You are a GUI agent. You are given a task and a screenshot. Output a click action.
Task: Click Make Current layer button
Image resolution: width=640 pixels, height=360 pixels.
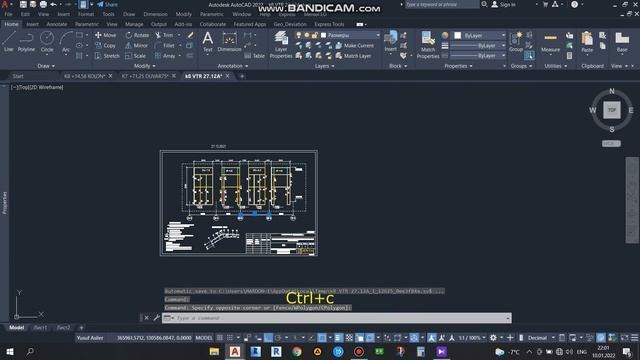tap(355, 45)
